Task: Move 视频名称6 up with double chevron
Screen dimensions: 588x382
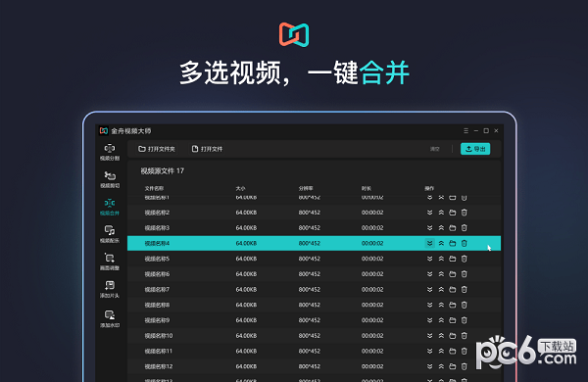Action: [441, 274]
